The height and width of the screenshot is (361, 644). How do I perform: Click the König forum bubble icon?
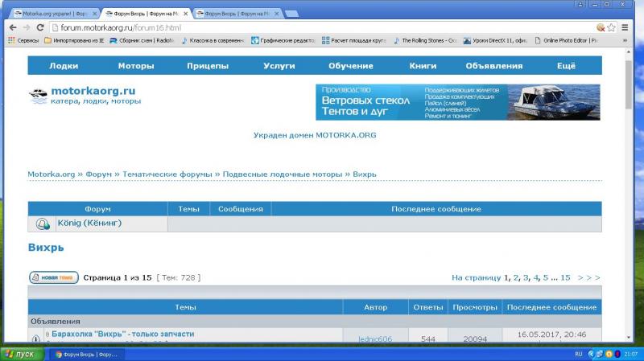pyautogui.click(x=43, y=224)
